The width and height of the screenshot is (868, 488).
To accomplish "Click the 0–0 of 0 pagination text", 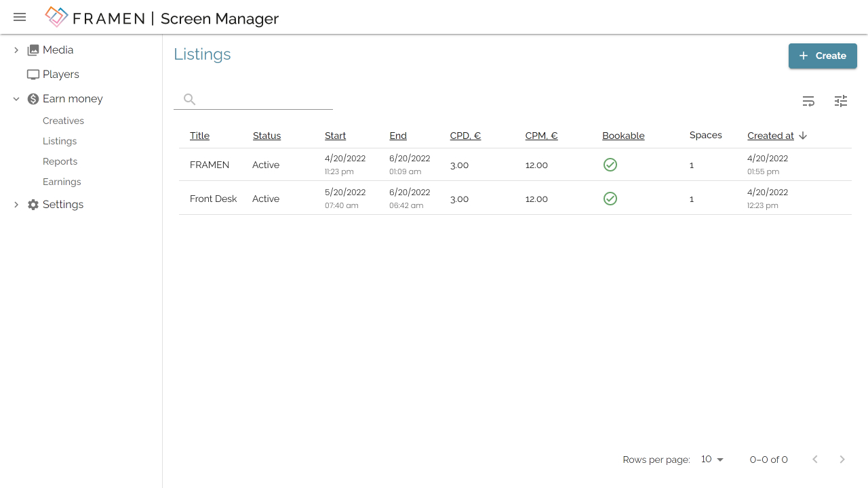I will tap(769, 460).
